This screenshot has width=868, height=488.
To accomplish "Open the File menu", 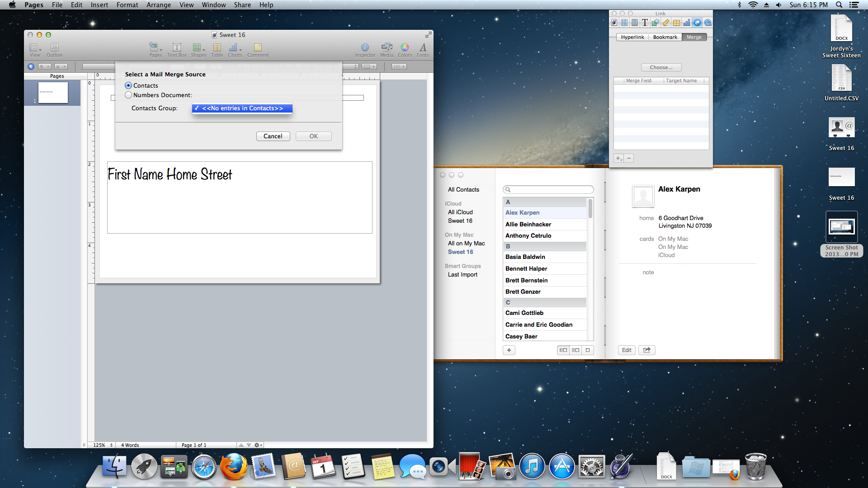I will coord(57,5).
